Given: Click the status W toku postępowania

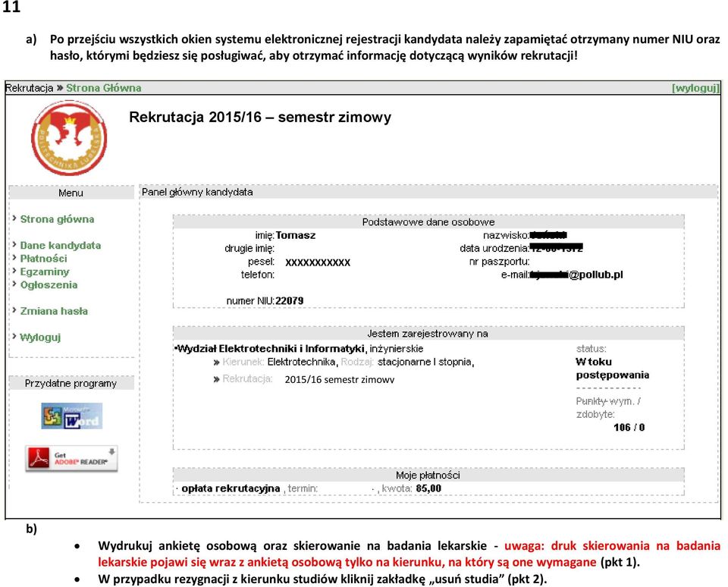Looking at the screenshot, I should 613,369.
